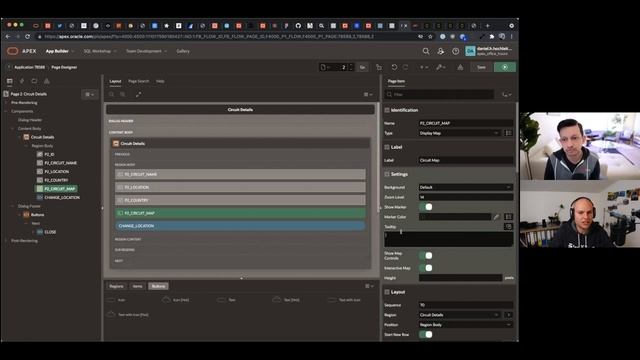
Task: Open the Gallery menu item
Action: click(x=183, y=51)
